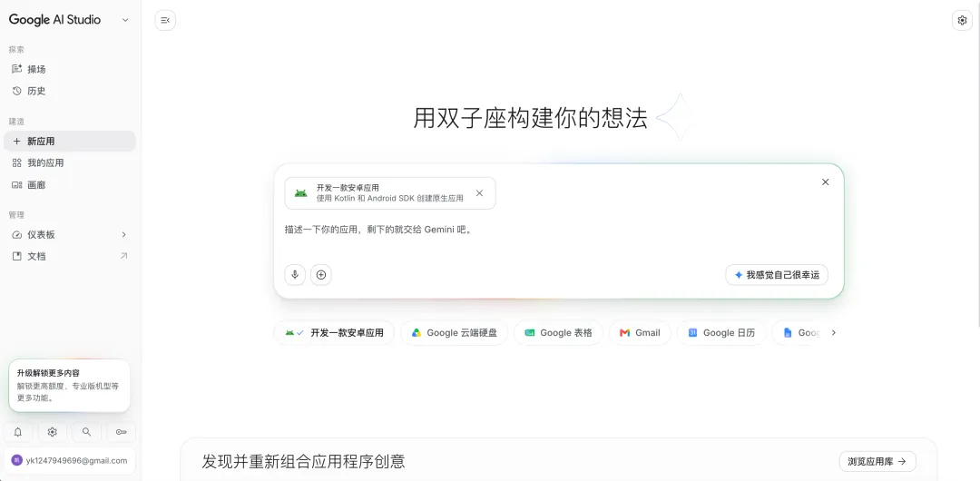980x481 pixels.
Task: Open API key icon in sidebar
Action: (x=122, y=432)
